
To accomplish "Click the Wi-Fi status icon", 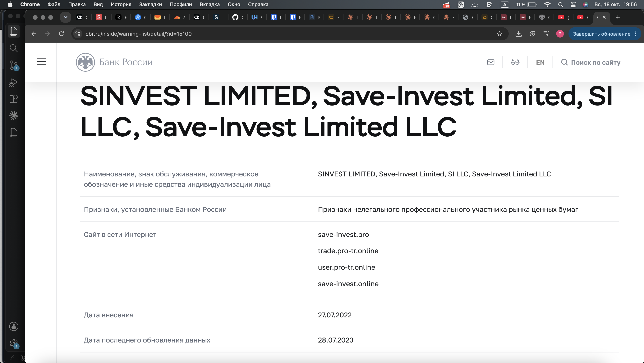I will coord(547,4).
